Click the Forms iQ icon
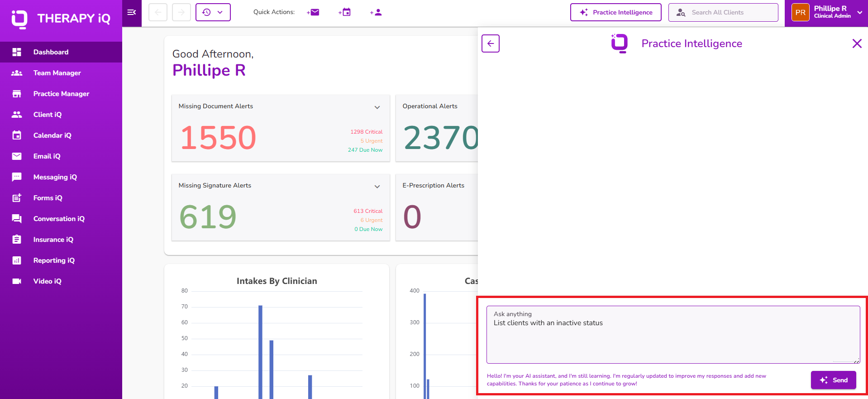The image size is (868, 399). (17, 198)
